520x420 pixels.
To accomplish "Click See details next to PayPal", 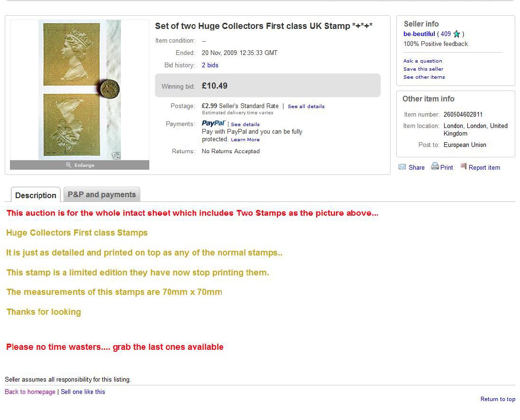I will 245,125.
